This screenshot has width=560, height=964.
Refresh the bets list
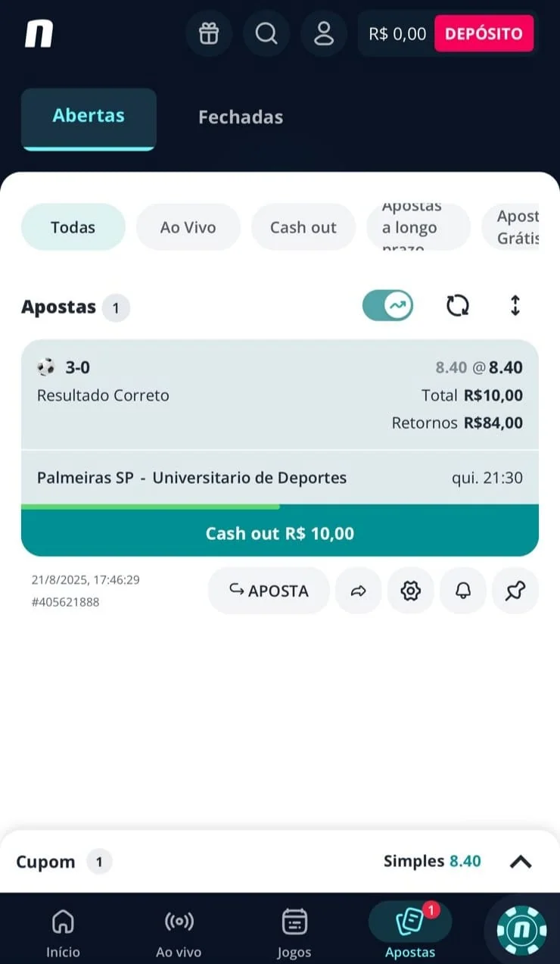pos(457,305)
